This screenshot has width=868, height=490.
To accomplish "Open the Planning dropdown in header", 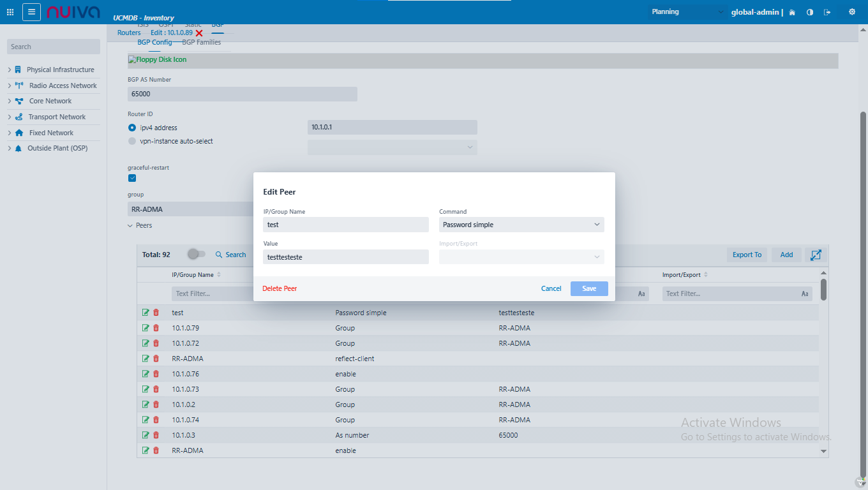I will click(687, 12).
